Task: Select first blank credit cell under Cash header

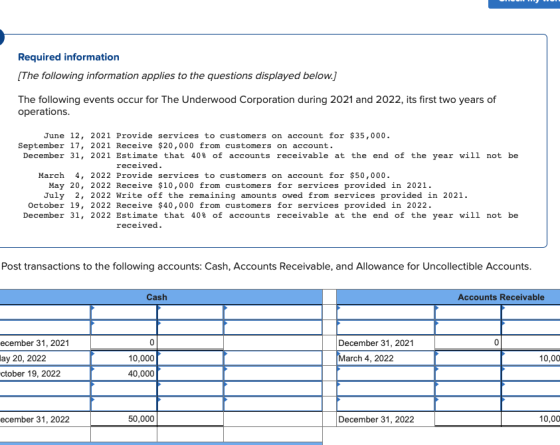Action: [x=190, y=312]
